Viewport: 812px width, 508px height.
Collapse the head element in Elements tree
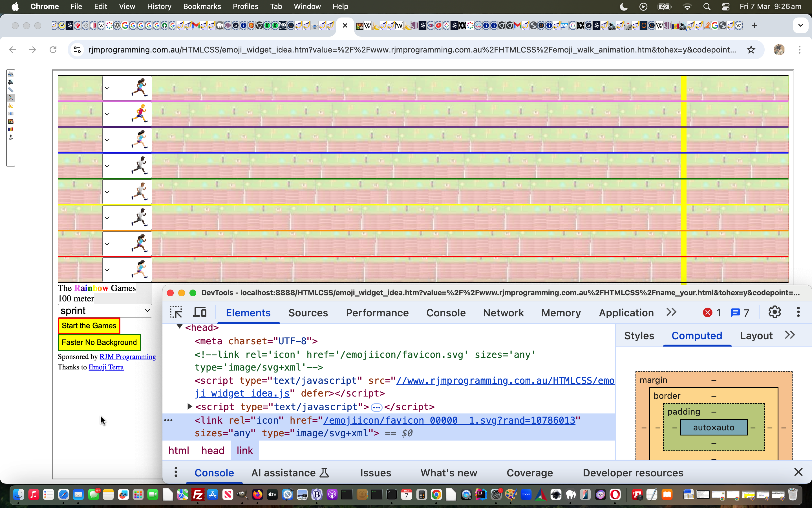tap(180, 327)
